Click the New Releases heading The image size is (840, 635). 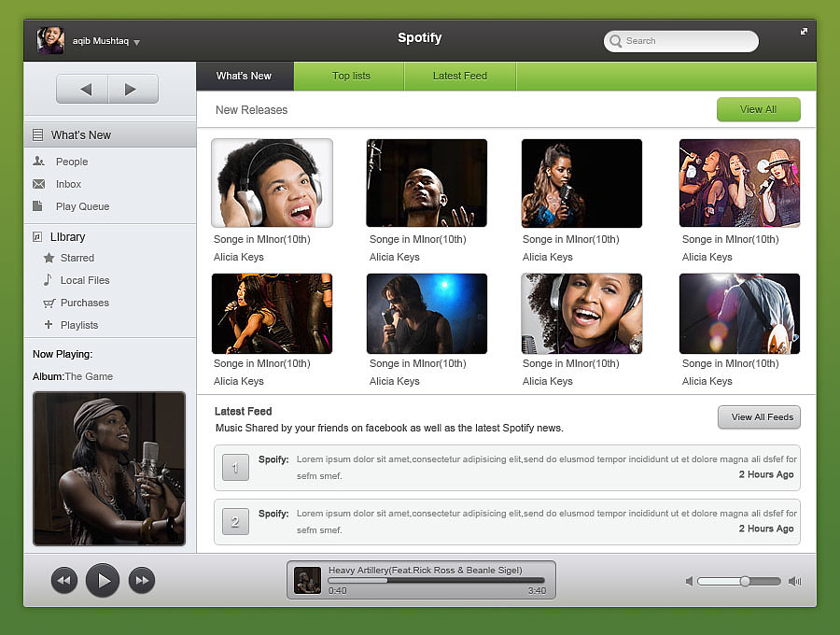251,110
